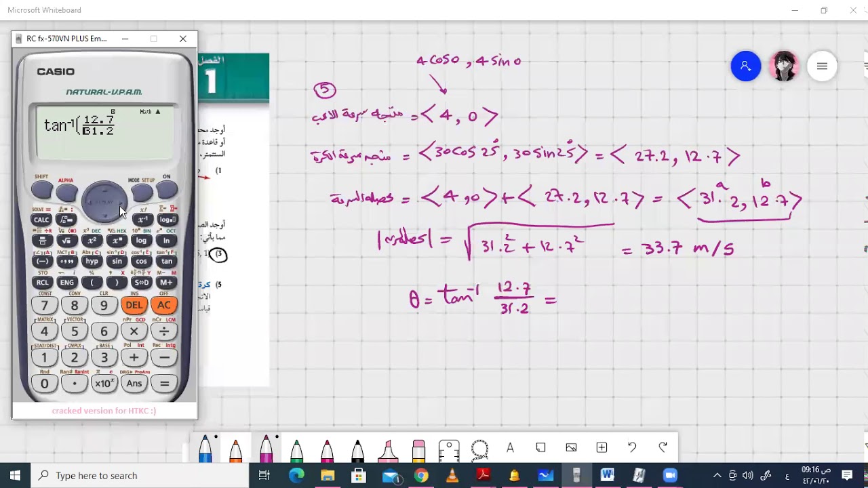The height and width of the screenshot is (488, 868).
Task: Click the S⇔D conversion key
Action: [x=141, y=282]
